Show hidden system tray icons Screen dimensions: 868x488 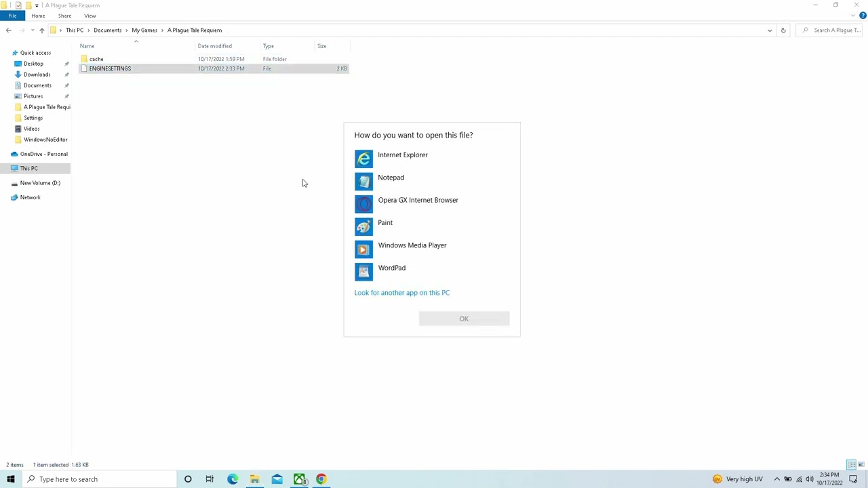(x=776, y=479)
